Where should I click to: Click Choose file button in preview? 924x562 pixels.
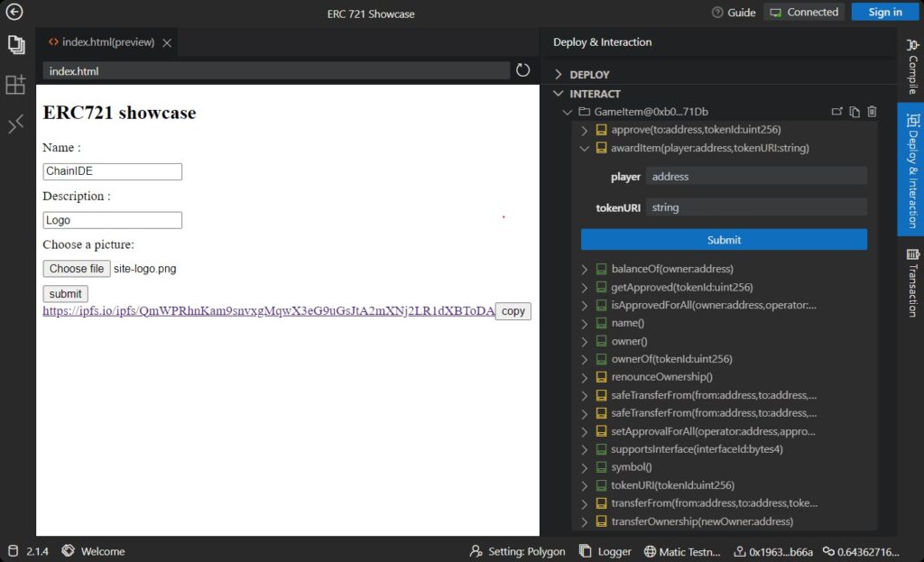pyautogui.click(x=77, y=269)
